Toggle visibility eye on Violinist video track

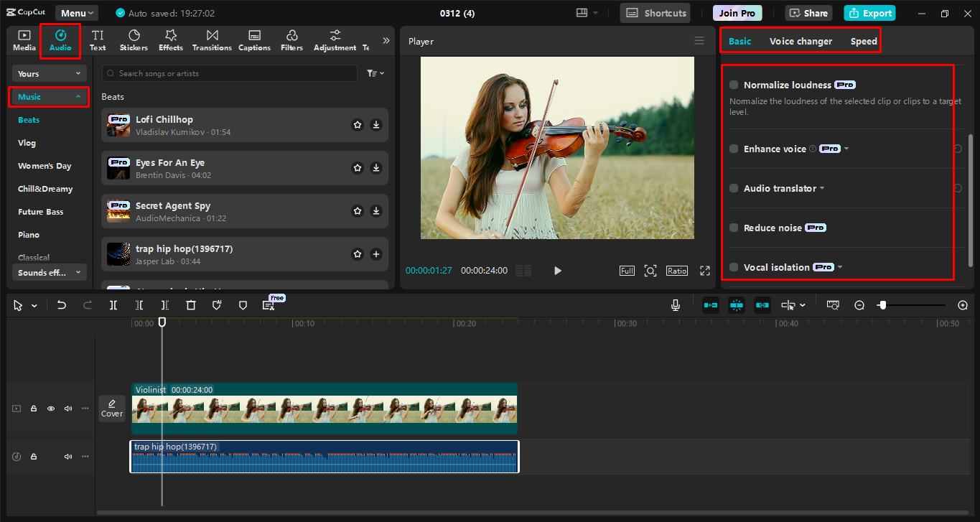coord(51,409)
